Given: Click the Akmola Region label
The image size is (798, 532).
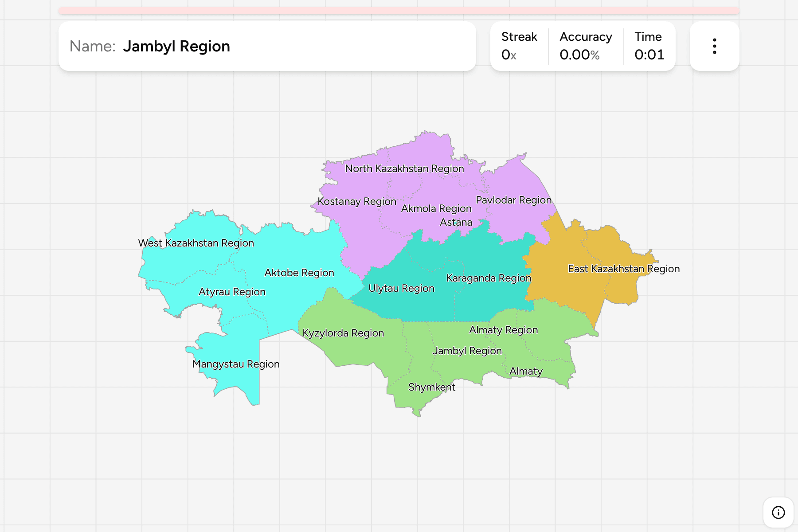Looking at the screenshot, I should (x=436, y=208).
